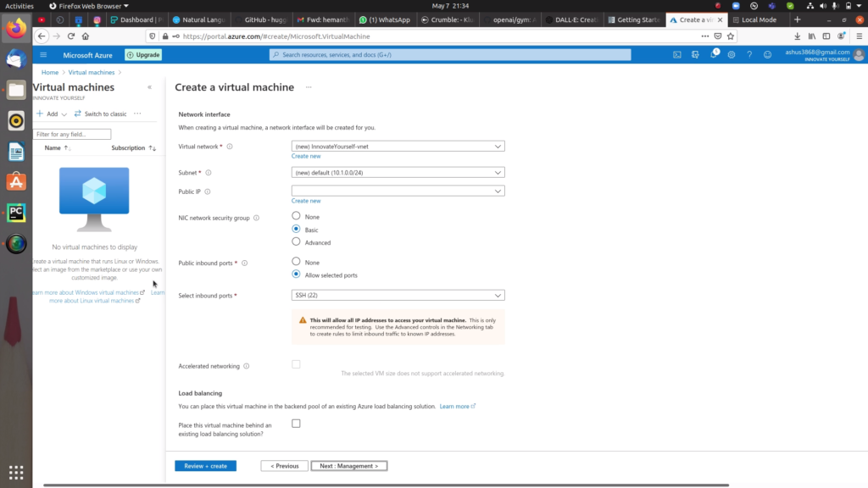Open the Subnet dropdown
The height and width of the screenshot is (488, 868).
398,173
